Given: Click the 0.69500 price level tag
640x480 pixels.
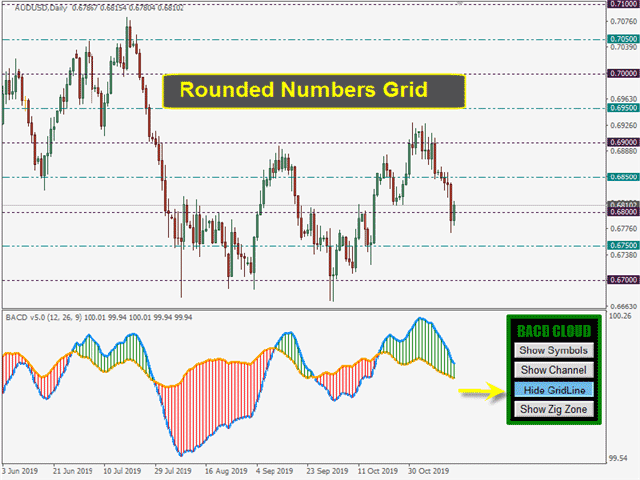Looking at the screenshot, I should (x=623, y=107).
